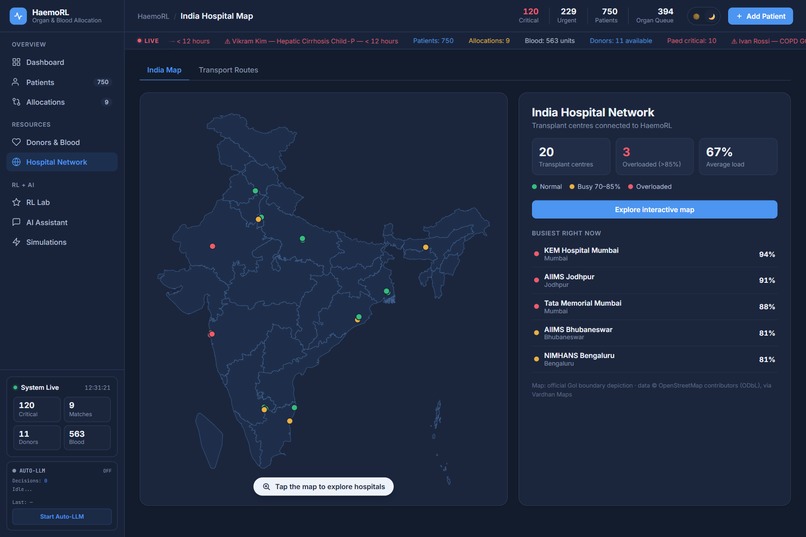Open Patients via the person icon
Image resolution: width=806 pixels, height=537 pixels.
(x=16, y=82)
